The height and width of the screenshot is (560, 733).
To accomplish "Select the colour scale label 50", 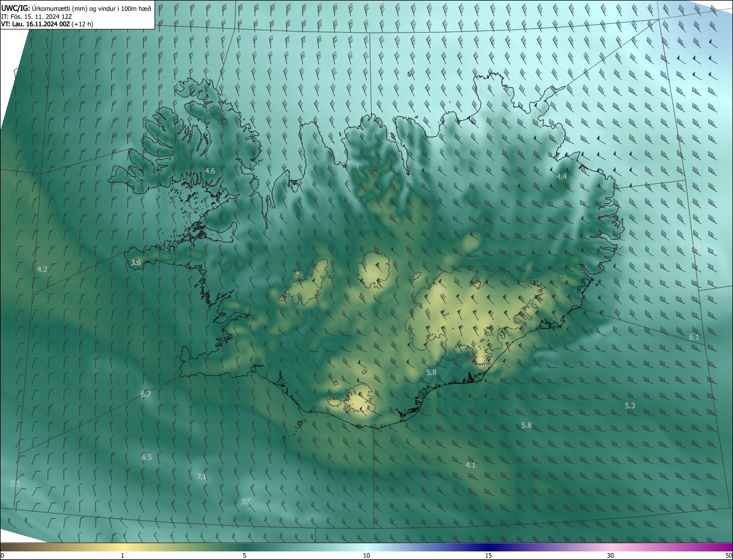I will coord(728,556).
